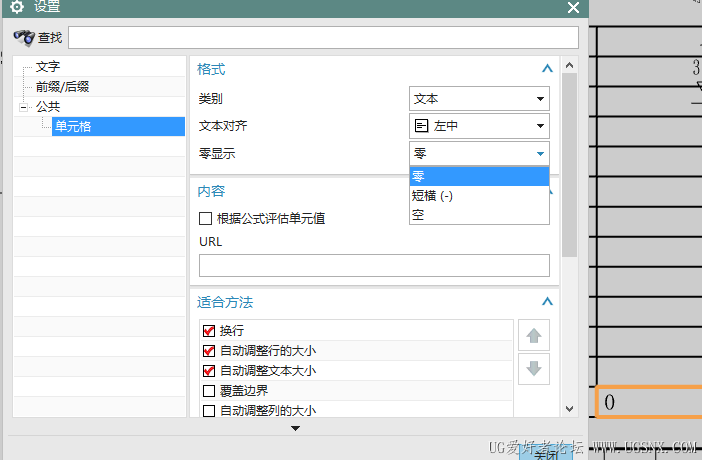
Task: Click scrollbar down arrow
Action: pyautogui.click(x=569, y=409)
